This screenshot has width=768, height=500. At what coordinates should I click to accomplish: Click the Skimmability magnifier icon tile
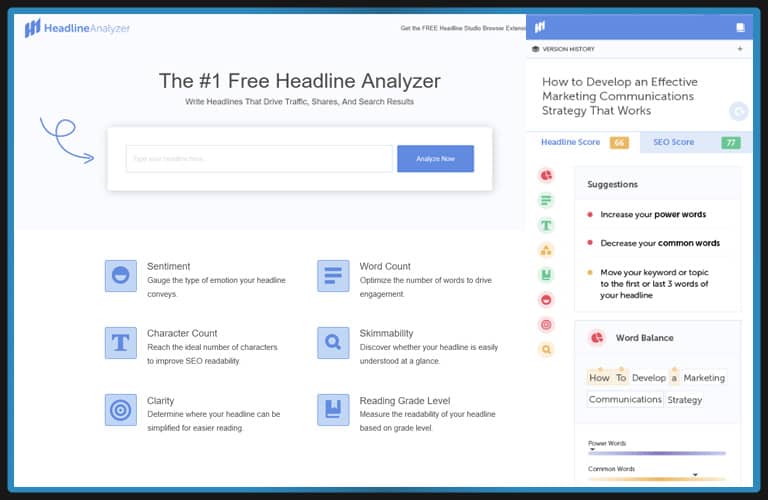333,343
